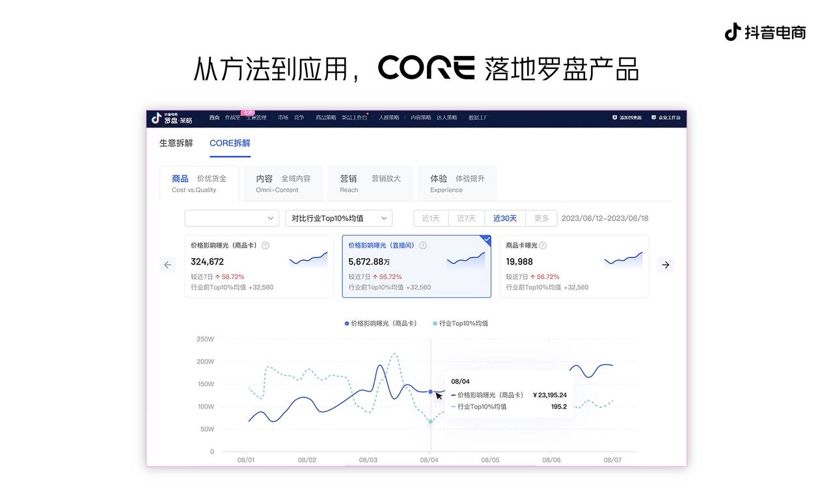Click the left arrow to scroll metric cards

168,265
